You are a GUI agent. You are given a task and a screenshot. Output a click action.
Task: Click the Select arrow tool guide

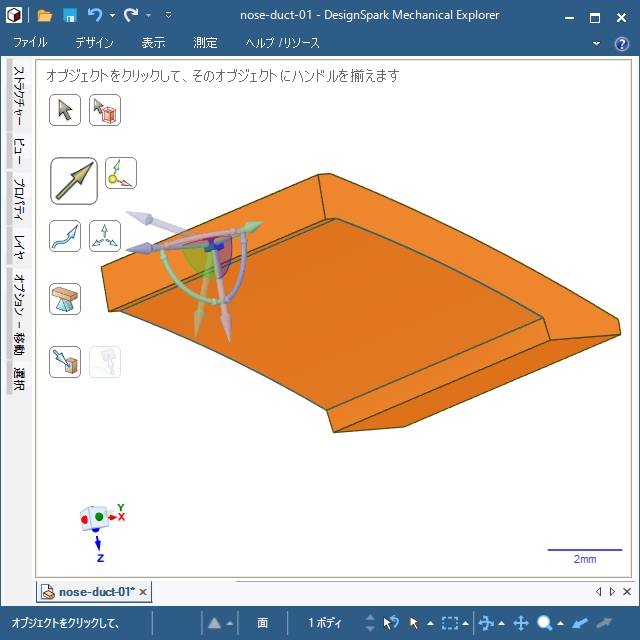[65, 110]
